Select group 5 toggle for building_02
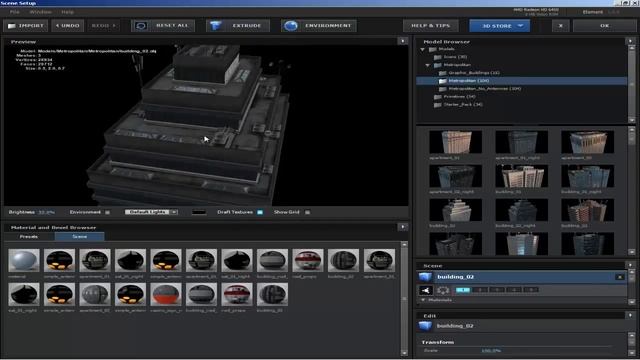640x360 pixels. 531,290
